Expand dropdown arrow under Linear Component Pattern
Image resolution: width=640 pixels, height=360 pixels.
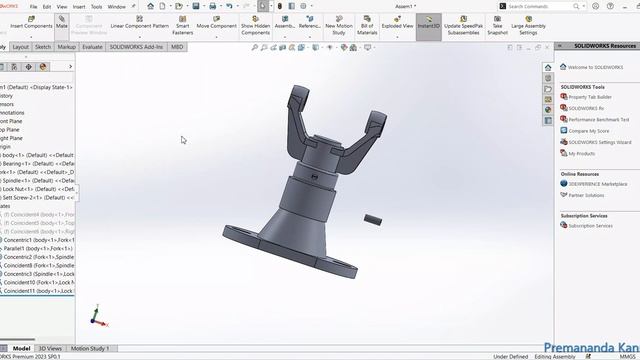click(x=140, y=37)
